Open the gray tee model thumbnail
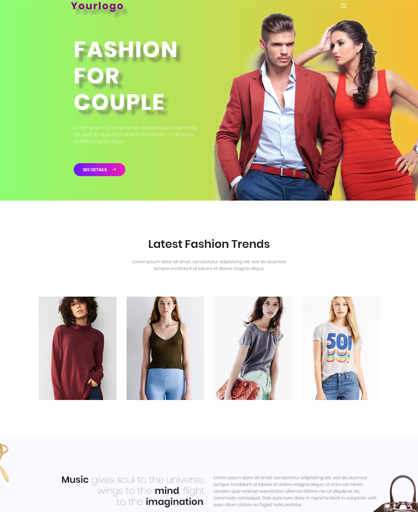Viewport: 418px width, 512px height. 253,348
